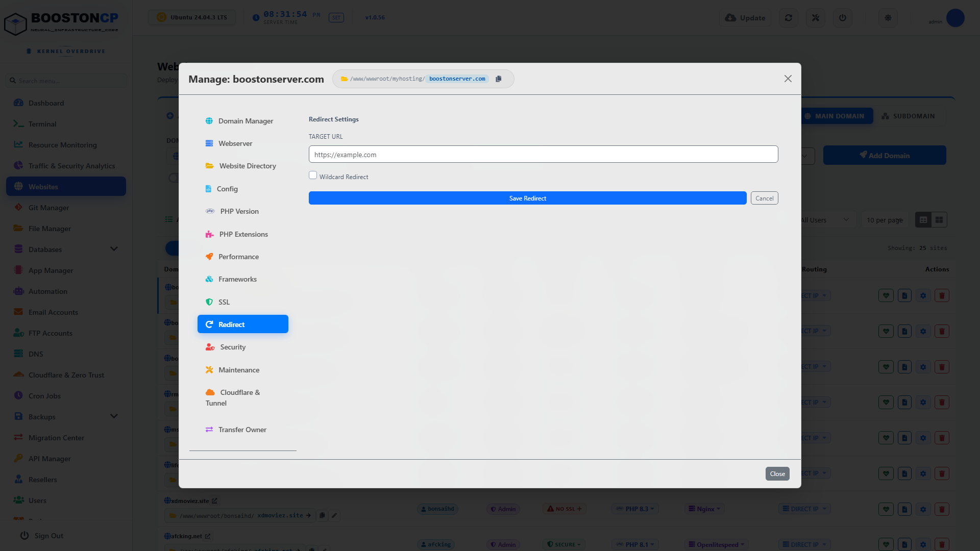980x551 pixels.
Task: Click the admin avatar circle
Action: pyautogui.click(x=955, y=18)
